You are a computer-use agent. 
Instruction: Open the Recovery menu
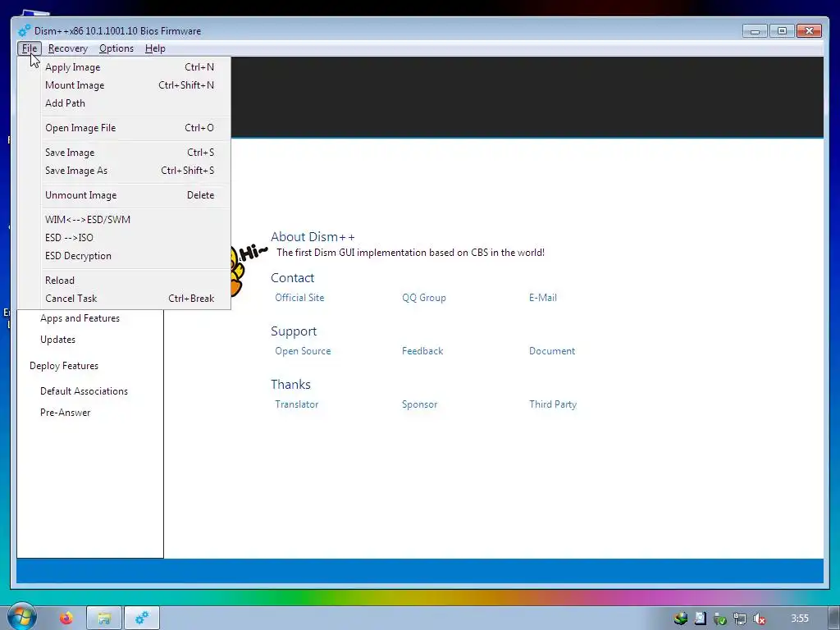coord(68,48)
